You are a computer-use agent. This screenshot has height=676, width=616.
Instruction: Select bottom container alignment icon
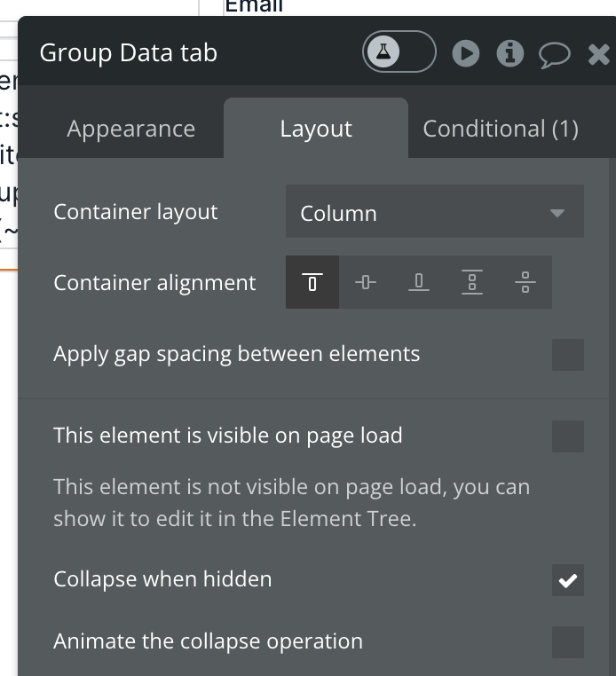419,283
